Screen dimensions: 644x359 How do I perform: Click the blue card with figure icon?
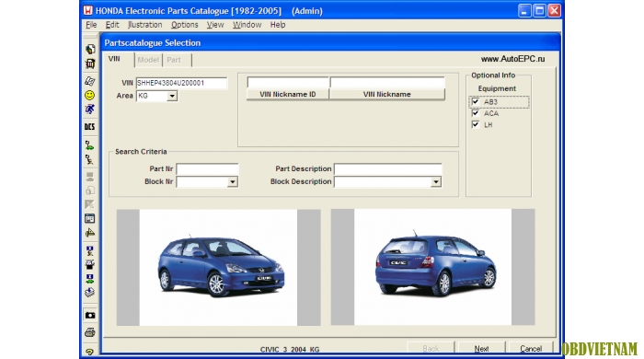pos(90,250)
